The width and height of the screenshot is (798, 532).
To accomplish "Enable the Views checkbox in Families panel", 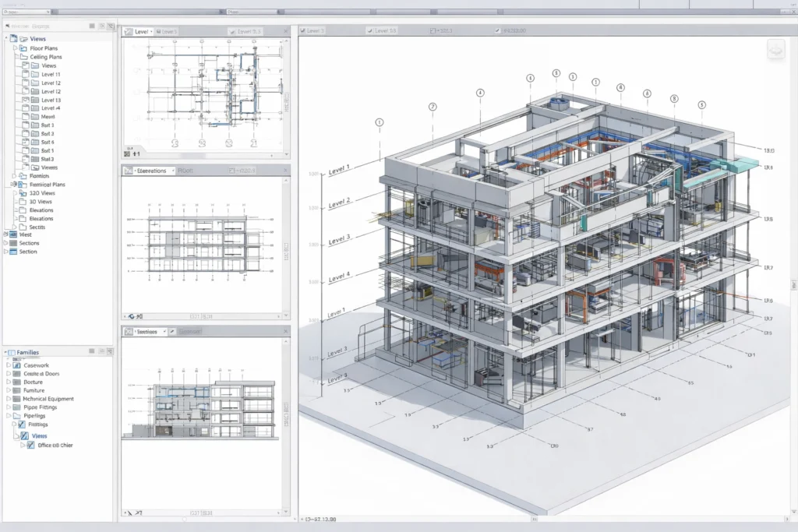I will click(x=24, y=436).
